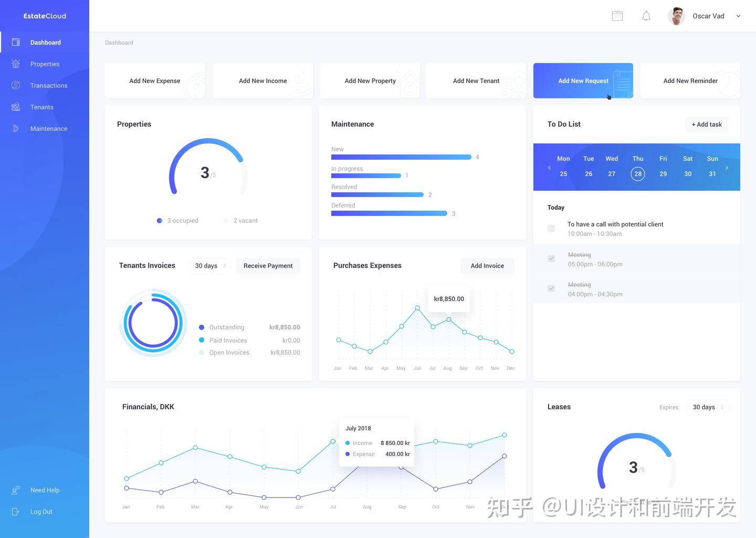Click the Tenants people icon in sidebar
The height and width of the screenshot is (538, 756).
click(x=16, y=107)
